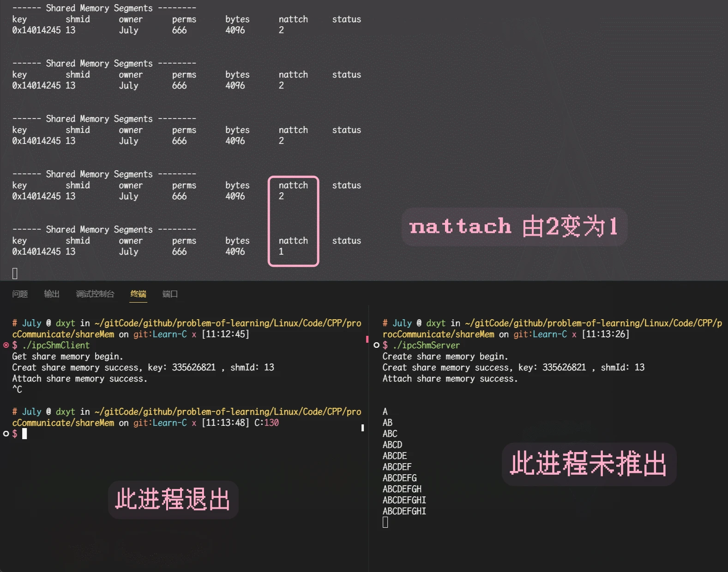Screen dimensions: 728x572
Task: Click white marker on left terminal scrollbar
Action: pos(362,428)
